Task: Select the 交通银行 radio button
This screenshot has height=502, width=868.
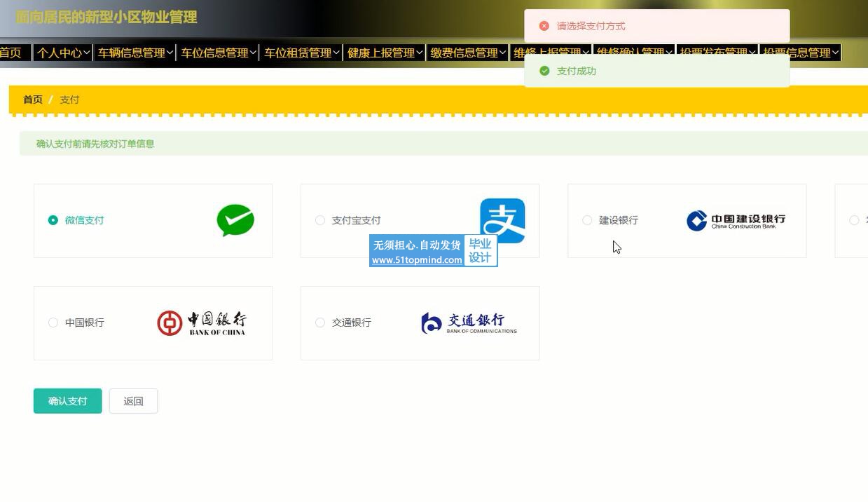Action: point(320,323)
